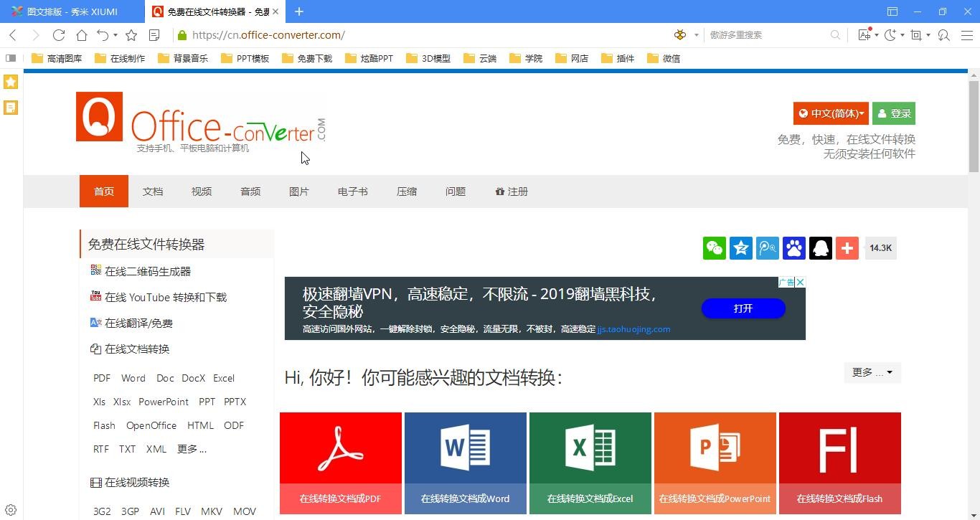The image size is (980, 520).
Task: Click the orange plus share icon
Action: [x=847, y=248]
